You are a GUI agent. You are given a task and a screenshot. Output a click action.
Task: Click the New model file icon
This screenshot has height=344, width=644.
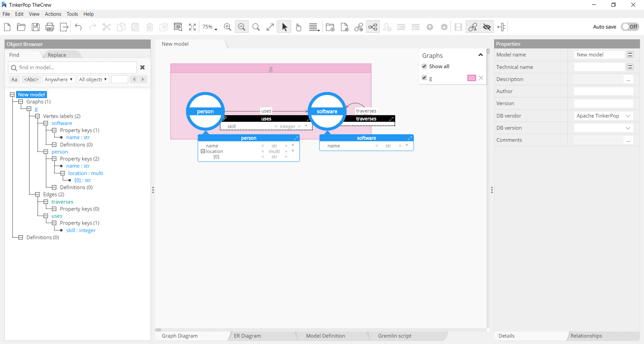(x=7, y=27)
